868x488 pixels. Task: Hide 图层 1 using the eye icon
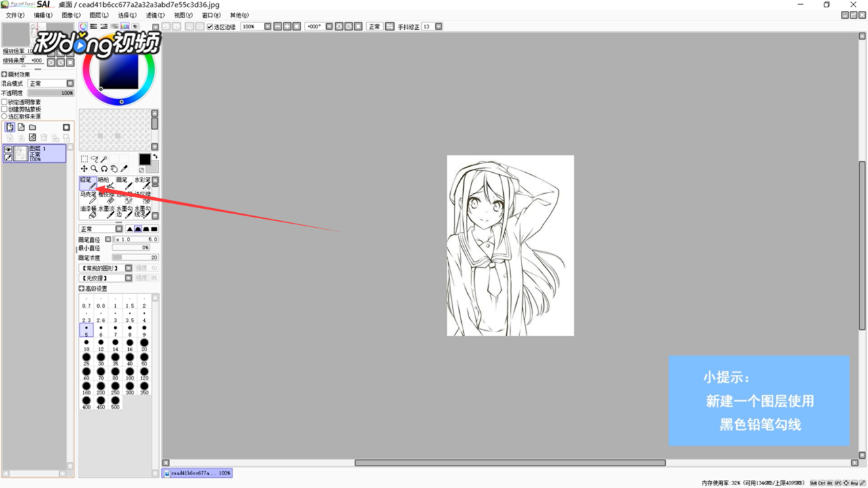coord(8,150)
